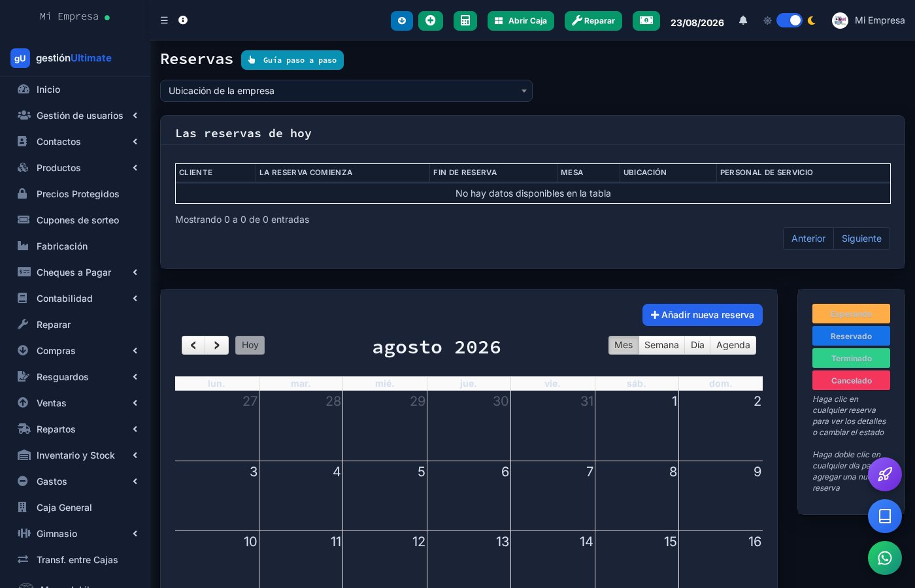915x588 pixels.
Task: Click the Hoy button on calendar
Action: point(250,345)
